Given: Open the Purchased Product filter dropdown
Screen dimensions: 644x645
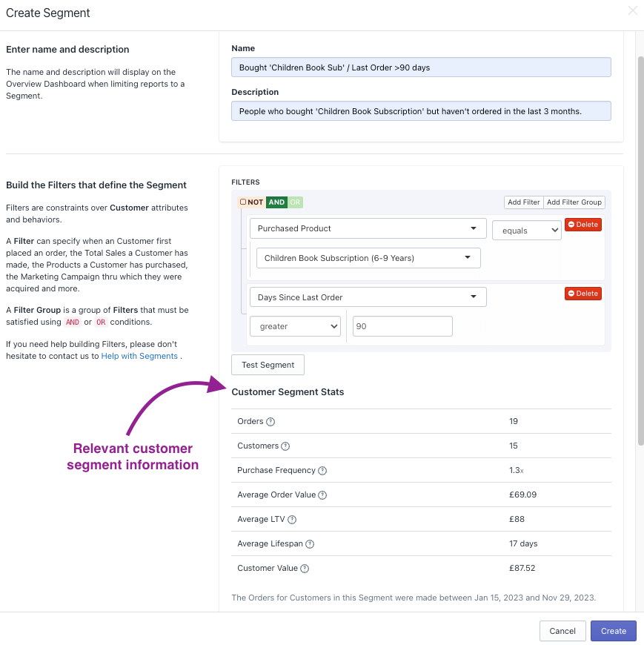Looking at the screenshot, I should (368, 228).
